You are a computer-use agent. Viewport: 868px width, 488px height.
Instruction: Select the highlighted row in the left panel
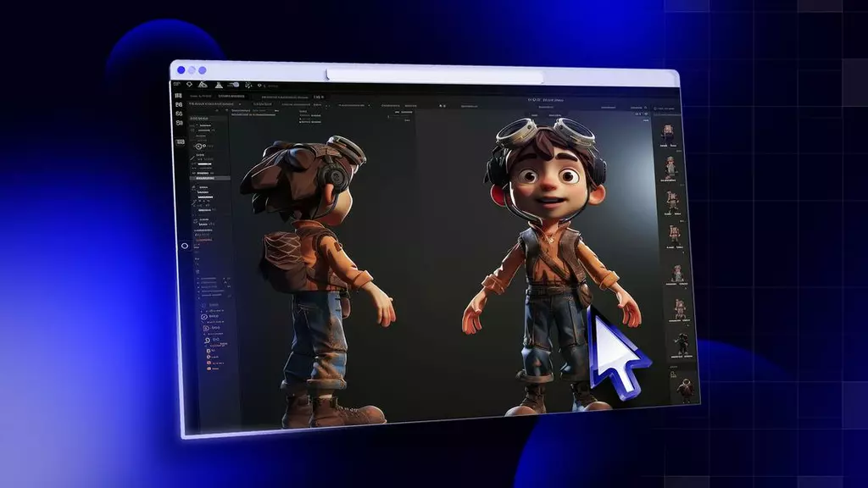[209, 178]
